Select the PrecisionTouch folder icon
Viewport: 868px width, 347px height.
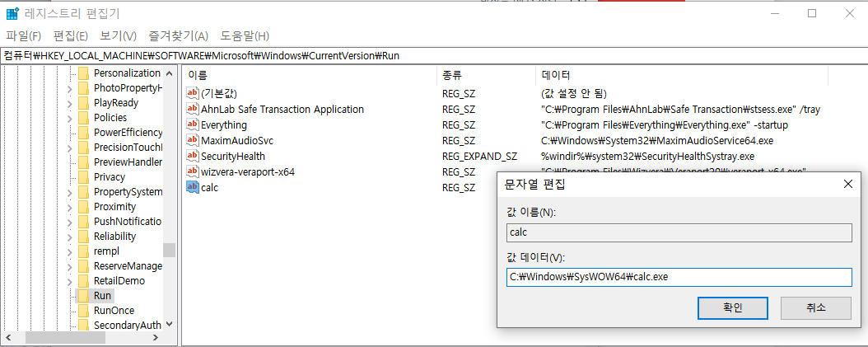pos(84,148)
